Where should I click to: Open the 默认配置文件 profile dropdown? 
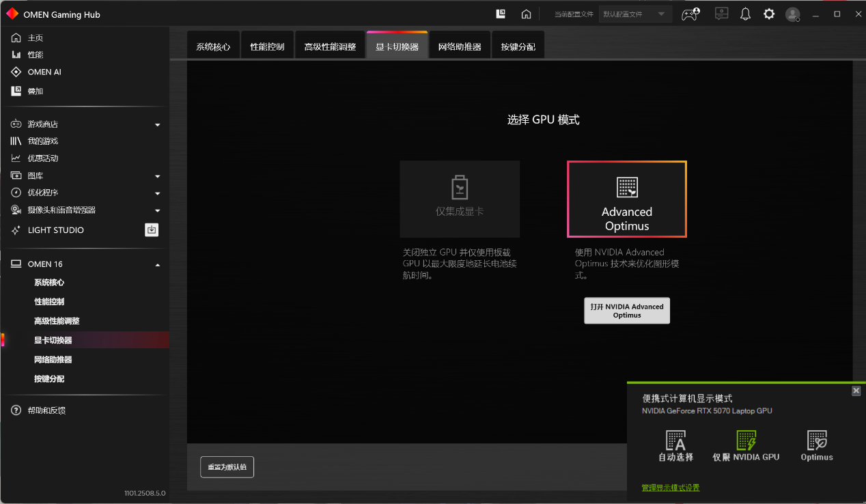tap(634, 14)
